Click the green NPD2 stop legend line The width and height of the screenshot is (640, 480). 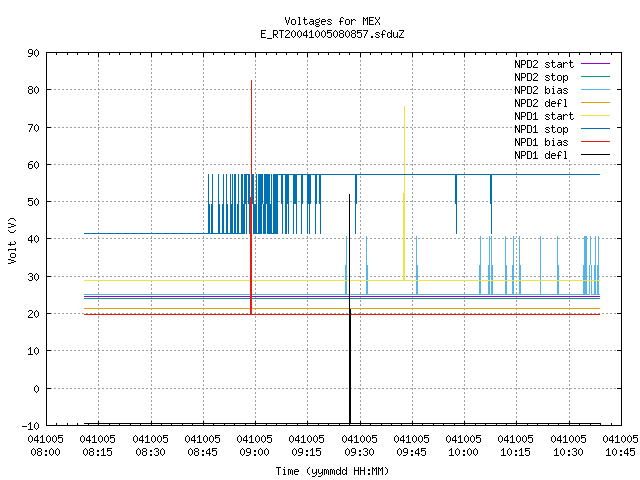pos(595,77)
